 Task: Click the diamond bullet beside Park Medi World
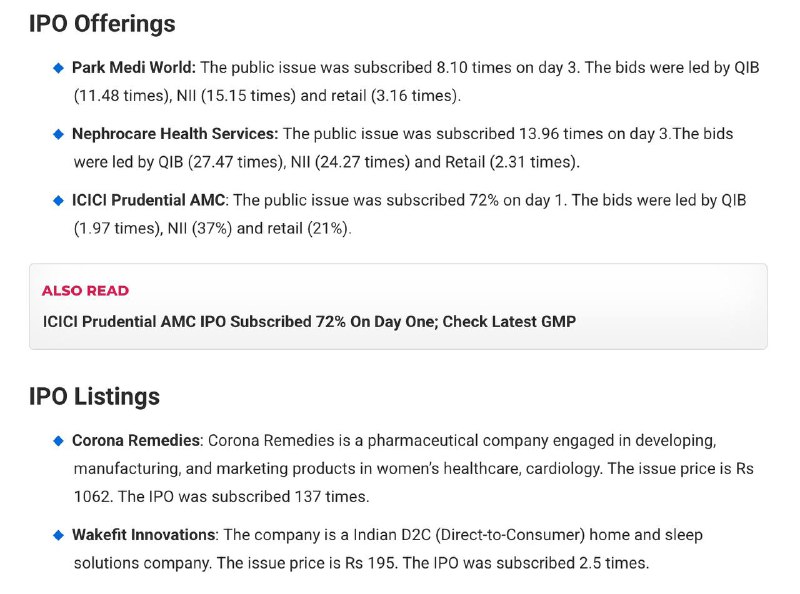pyautogui.click(x=58, y=68)
